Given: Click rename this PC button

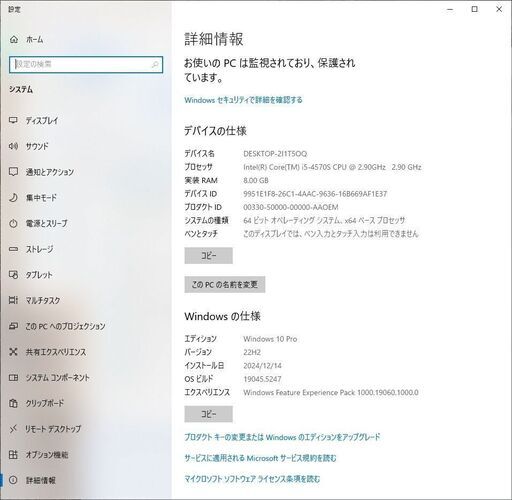Looking at the screenshot, I should click(x=225, y=284).
